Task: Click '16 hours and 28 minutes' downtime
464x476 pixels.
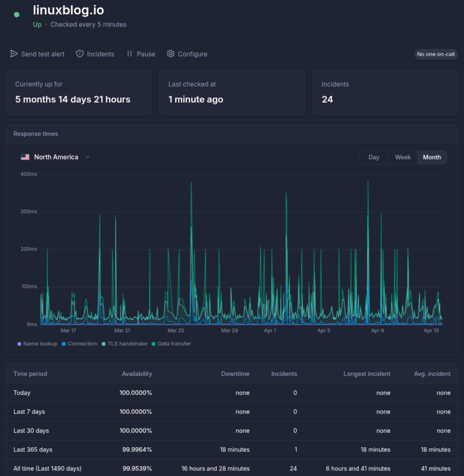Action: tap(215, 469)
